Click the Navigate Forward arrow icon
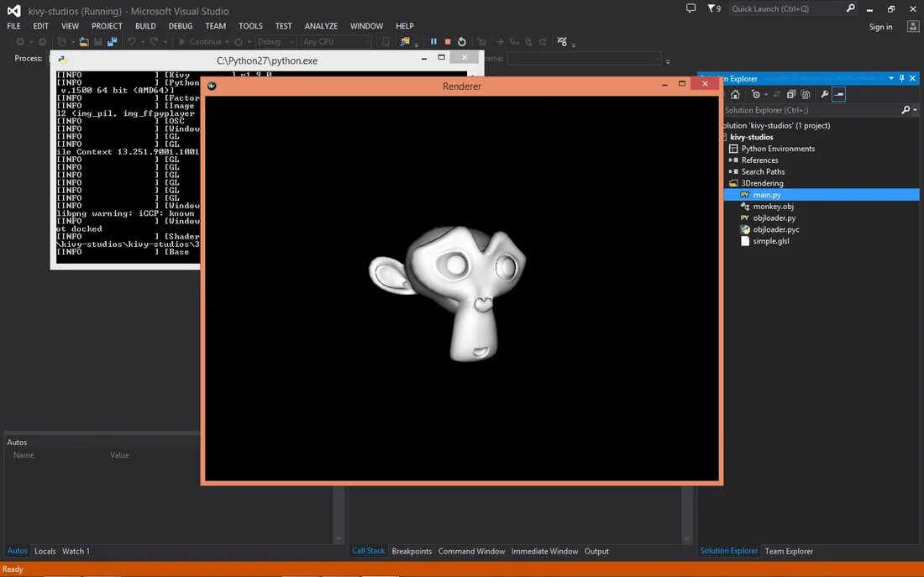Screen dimensions: 924x577 point(42,42)
